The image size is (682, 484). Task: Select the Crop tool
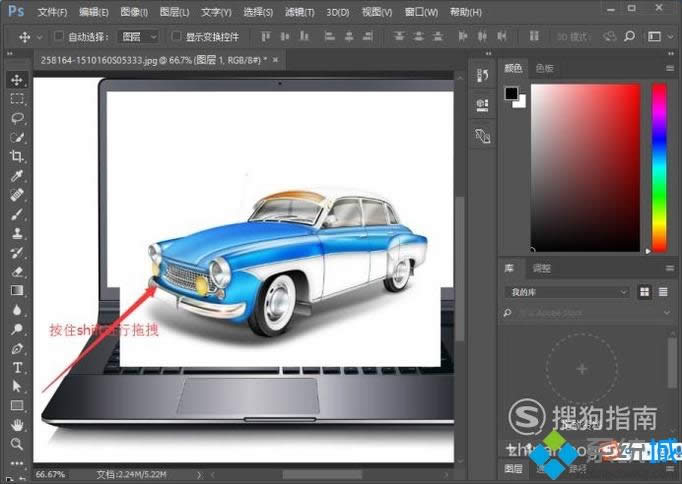(17, 156)
